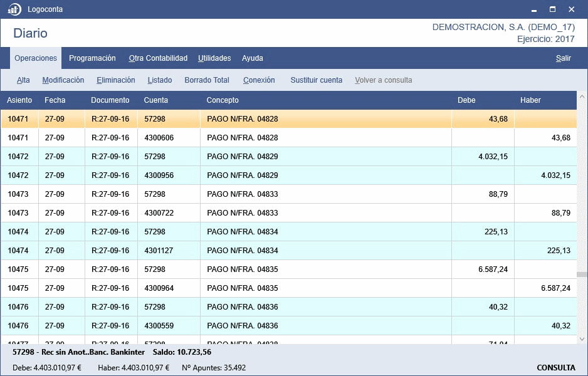
Task: Click the scrollbar up arrow
Action: tap(582, 97)
